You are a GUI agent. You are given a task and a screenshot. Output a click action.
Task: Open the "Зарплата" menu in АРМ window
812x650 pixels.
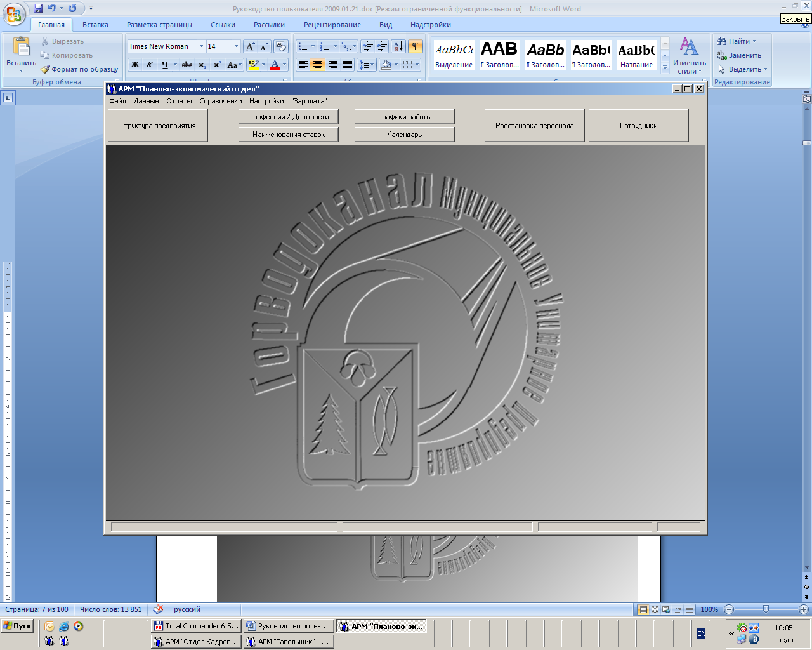(309, 101)
